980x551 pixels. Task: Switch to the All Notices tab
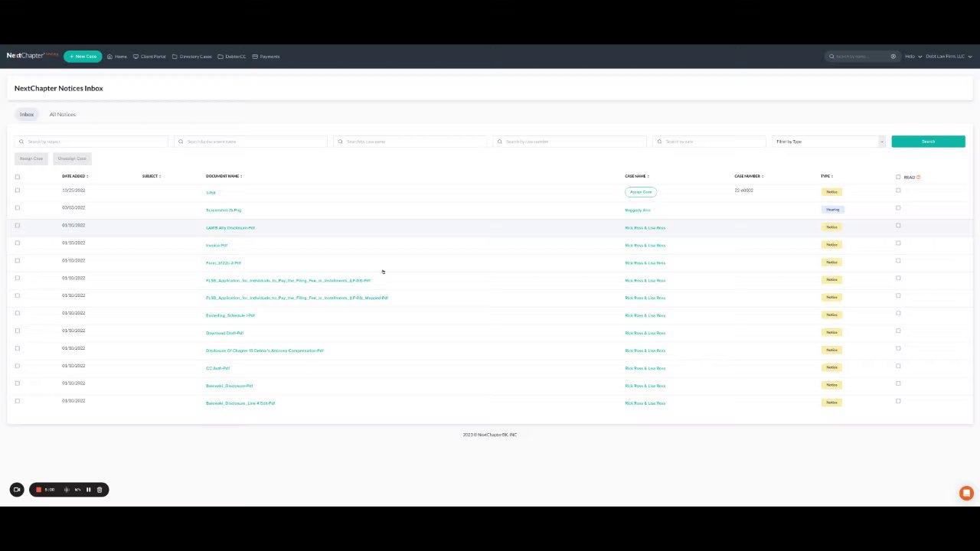63,114
